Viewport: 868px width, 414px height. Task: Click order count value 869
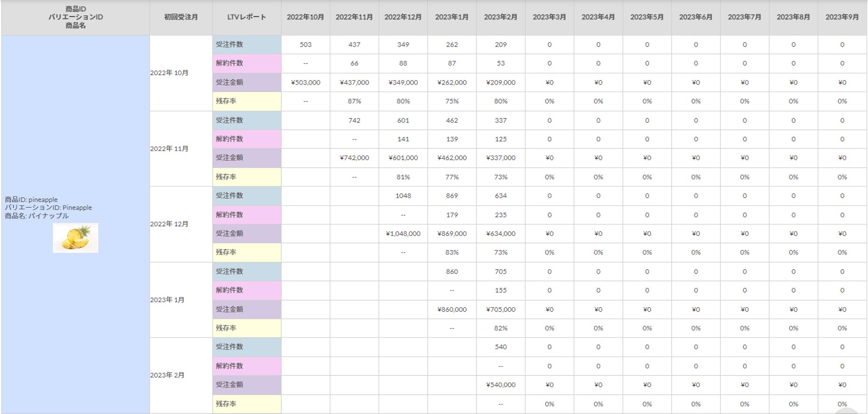tap(452, 196)
